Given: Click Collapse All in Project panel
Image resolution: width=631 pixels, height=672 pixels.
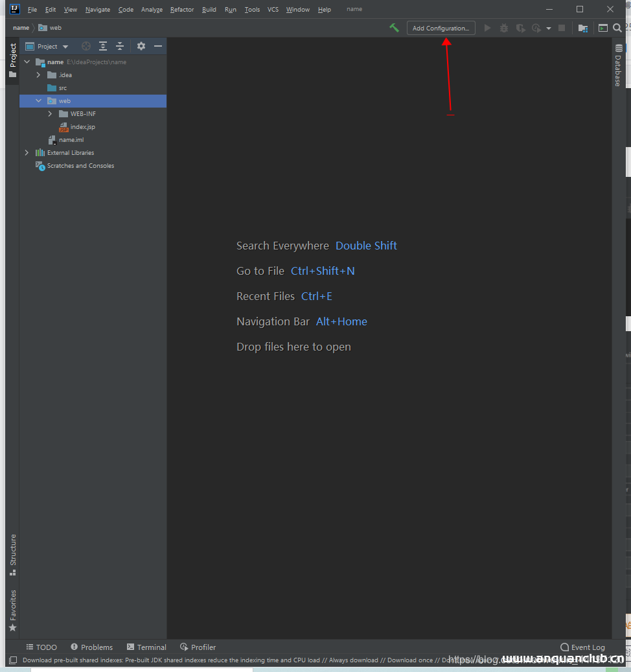Looking at the screenshot, I should pyautogui.click(x=120, y=46).
